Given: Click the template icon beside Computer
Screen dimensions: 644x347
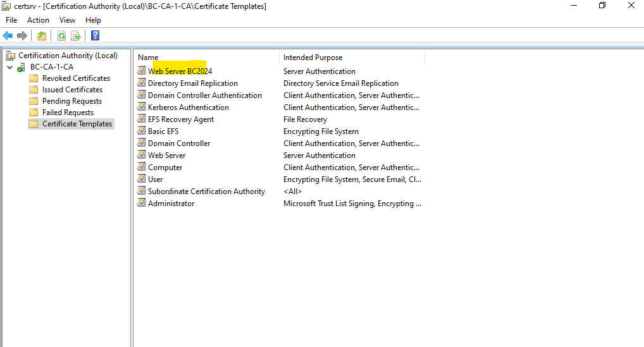Looking at the screenshot, I should click(141, 167).
